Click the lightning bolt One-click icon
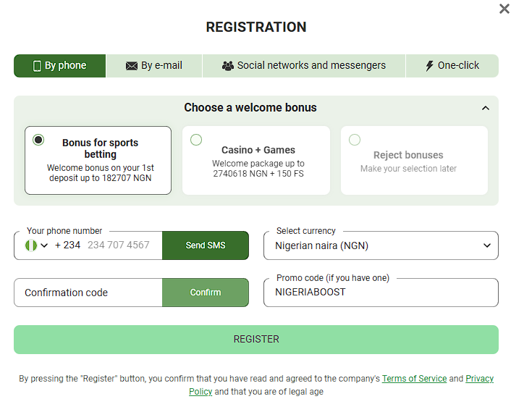The image size is (511, 420). pos(429,66)
